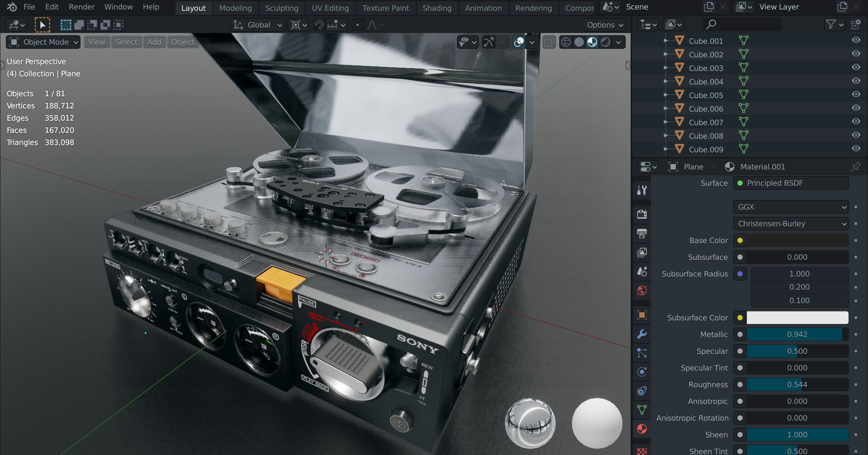Open the Material properties tab
868x455 pixels.
click(642, 429)
